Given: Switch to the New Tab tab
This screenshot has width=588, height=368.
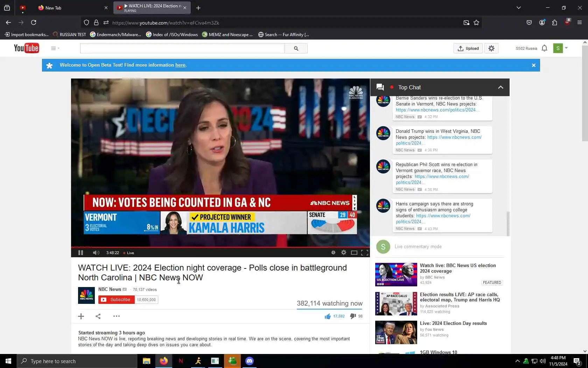Looking at the screenshot, I should coord(72,8).
